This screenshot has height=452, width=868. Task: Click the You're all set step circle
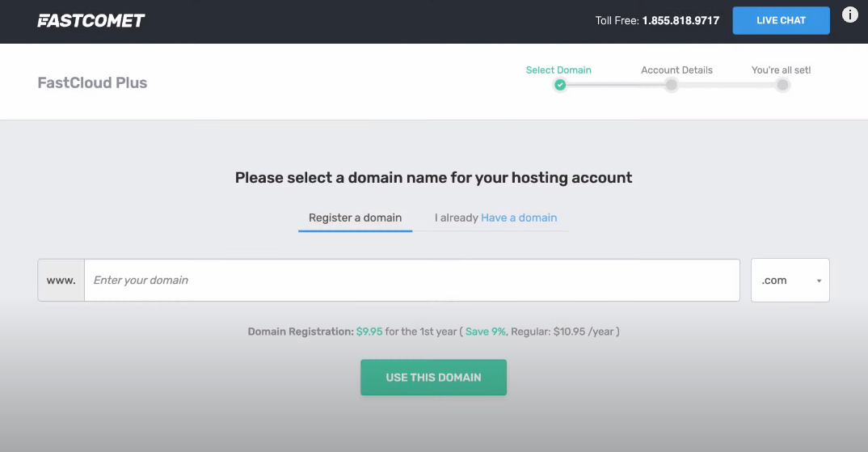[x=782, y=85]
